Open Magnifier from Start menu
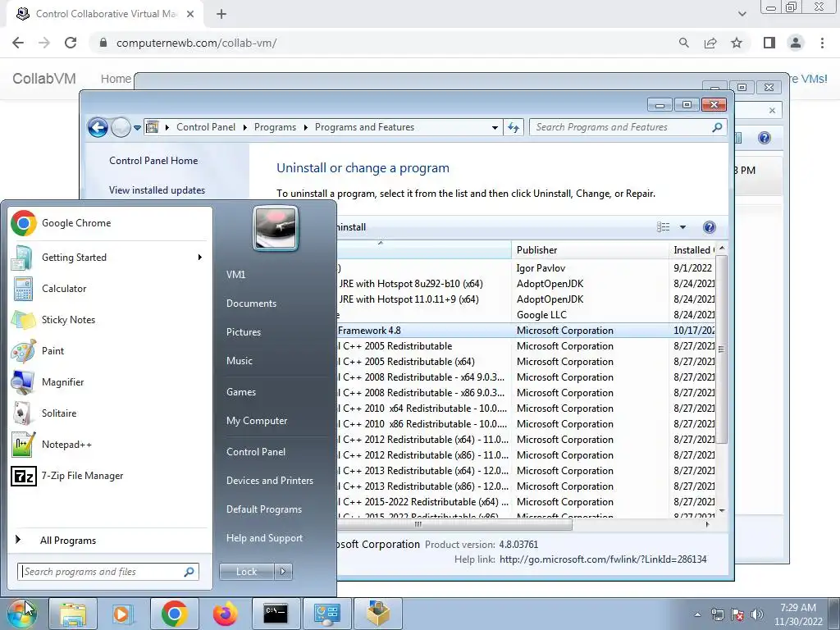 point(109,382)
